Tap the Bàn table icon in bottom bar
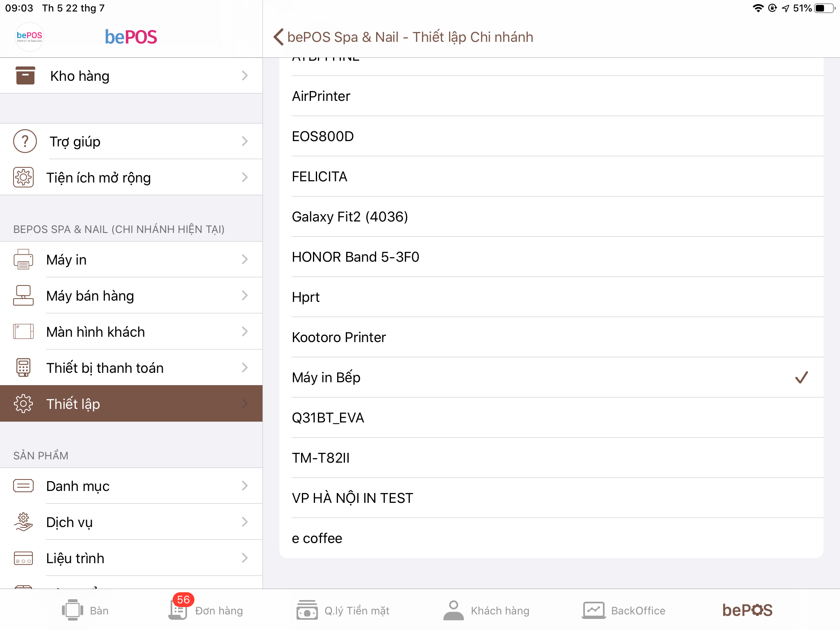Viewport: 840px width, 630px height. 72,610
